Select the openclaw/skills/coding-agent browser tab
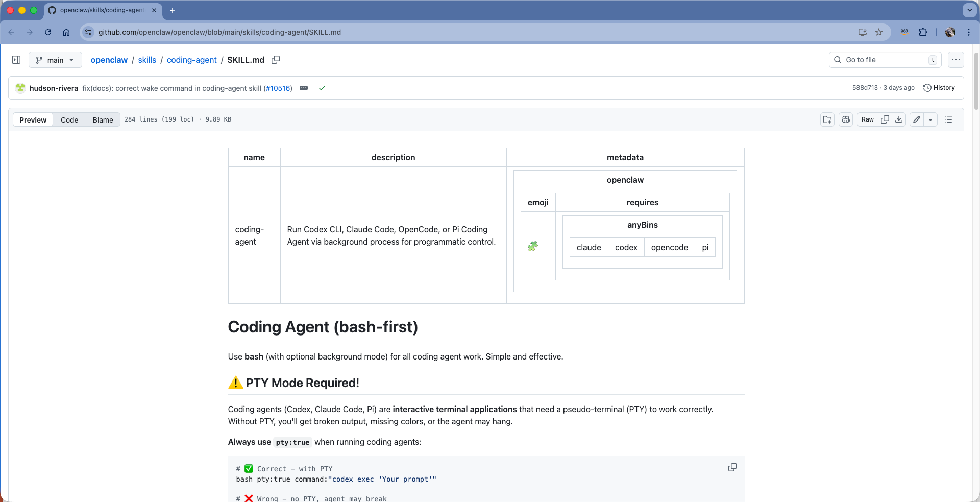Viewport: 980px width, 502px height. point(102,10)
